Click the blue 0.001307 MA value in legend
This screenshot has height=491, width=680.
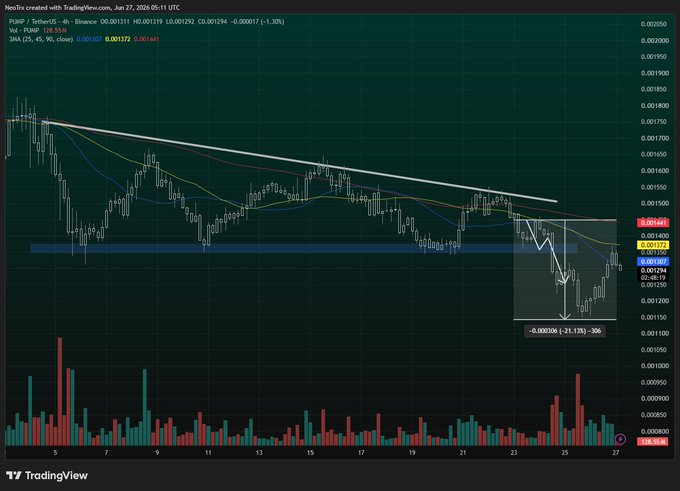click(x=89, y=39)
